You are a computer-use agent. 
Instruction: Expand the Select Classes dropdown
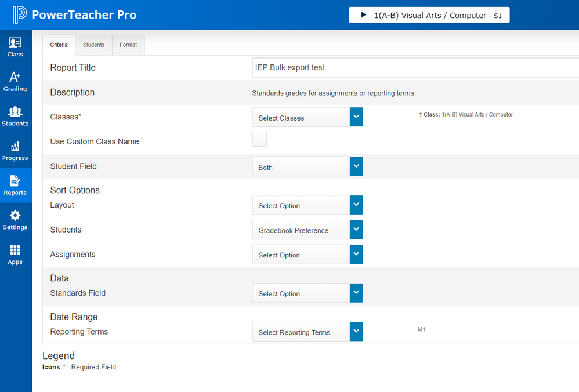point(307,117)
